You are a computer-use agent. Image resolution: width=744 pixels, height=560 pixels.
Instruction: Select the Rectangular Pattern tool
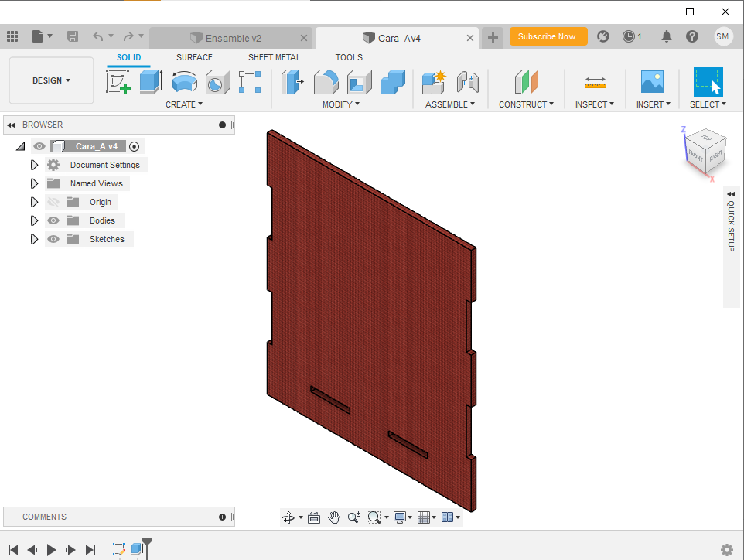pos(250,82)
